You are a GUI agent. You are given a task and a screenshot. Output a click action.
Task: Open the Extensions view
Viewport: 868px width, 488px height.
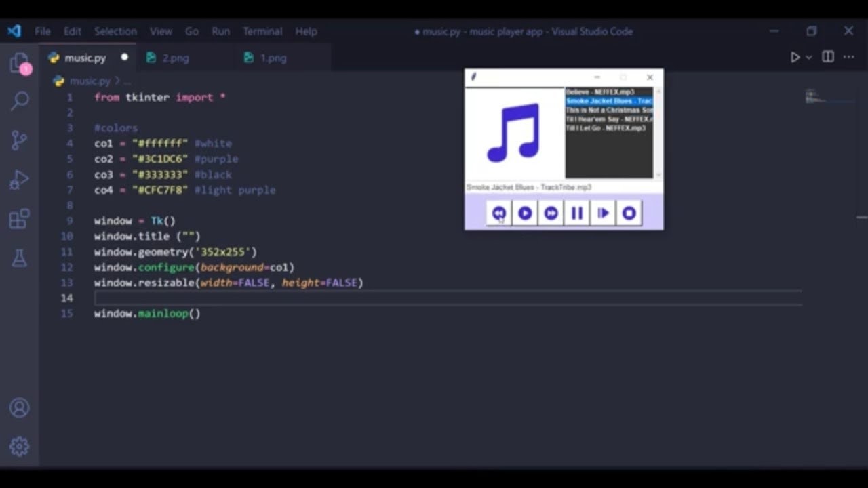click(20, 218)
